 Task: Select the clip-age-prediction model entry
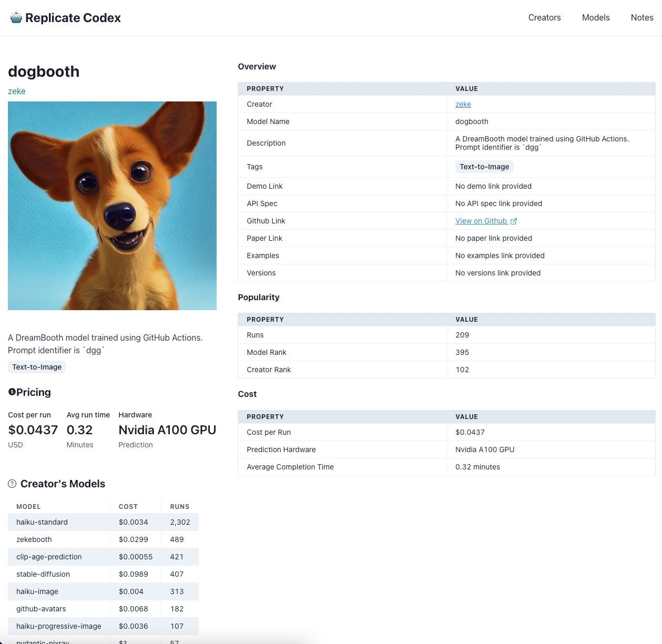pos(49,557)
